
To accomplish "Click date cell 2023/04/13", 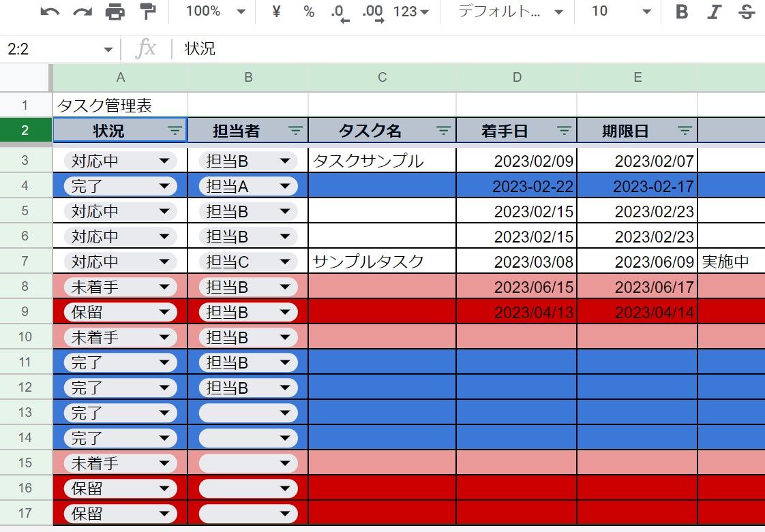I will pos(517,311).
